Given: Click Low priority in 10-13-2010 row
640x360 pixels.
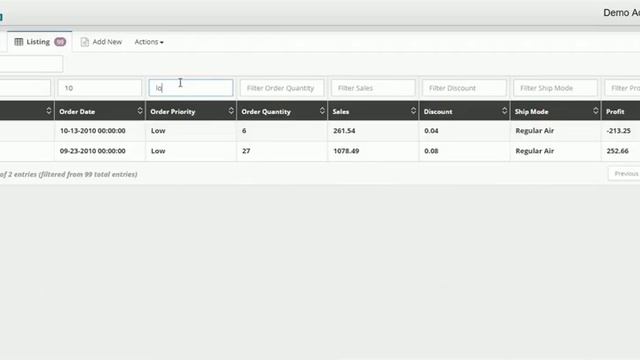Looking at the screenshot, I should coord(158,131).
